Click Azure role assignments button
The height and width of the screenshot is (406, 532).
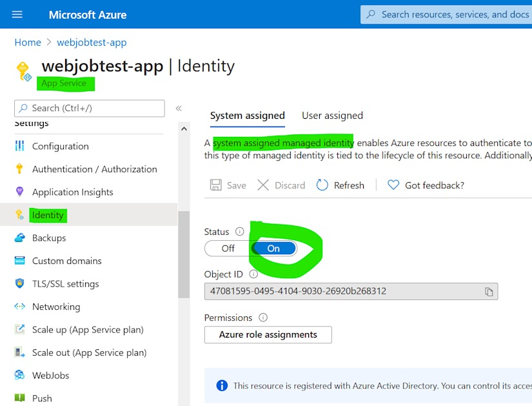point(268,334)
